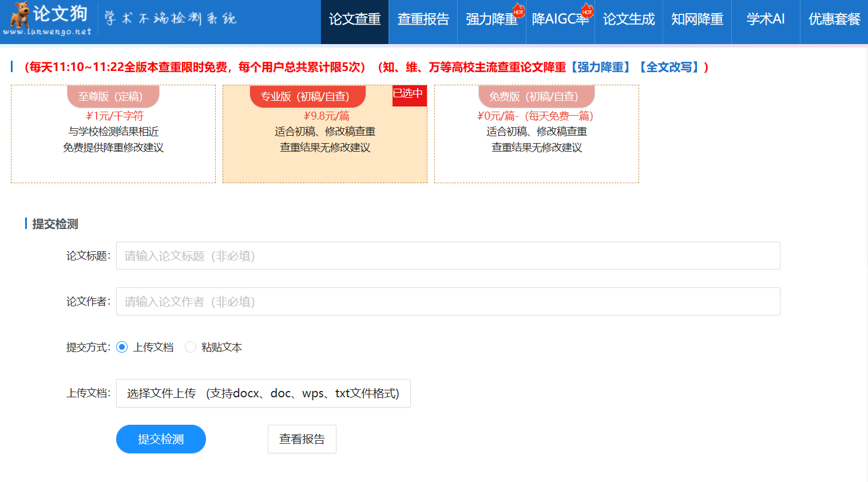
Task: Focus the 论文标题 input field
Action: coord(447,256)
